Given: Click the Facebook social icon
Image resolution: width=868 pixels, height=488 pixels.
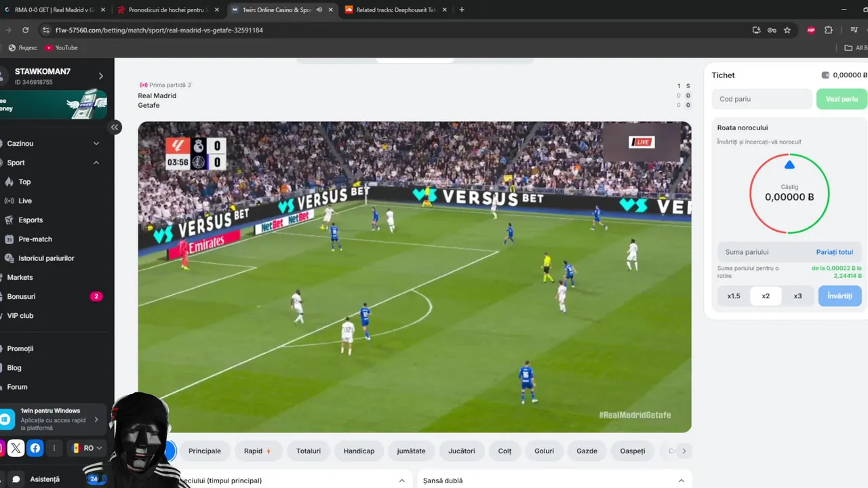Looking at the screenshot, I should pyautogui.click(x=35, y=448).
